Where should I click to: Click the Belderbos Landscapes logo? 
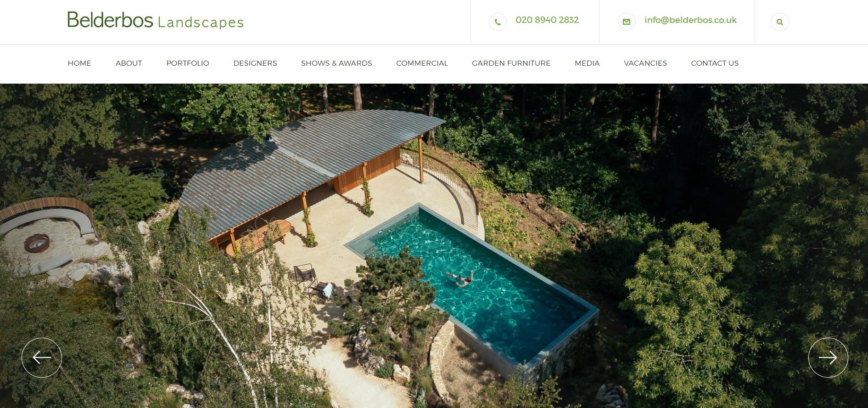pyautogui.click(x=156, y=20)
